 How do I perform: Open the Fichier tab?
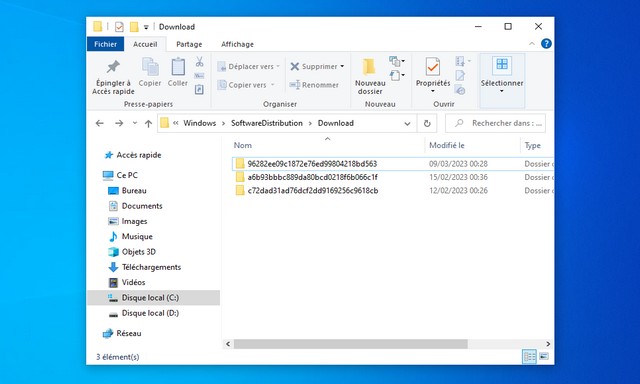[105, 44]
